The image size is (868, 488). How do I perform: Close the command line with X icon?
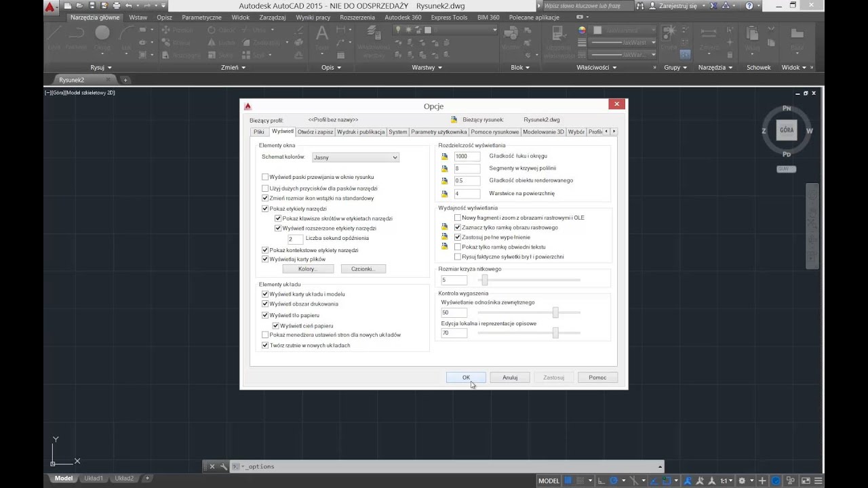click(x=212, y=466)
